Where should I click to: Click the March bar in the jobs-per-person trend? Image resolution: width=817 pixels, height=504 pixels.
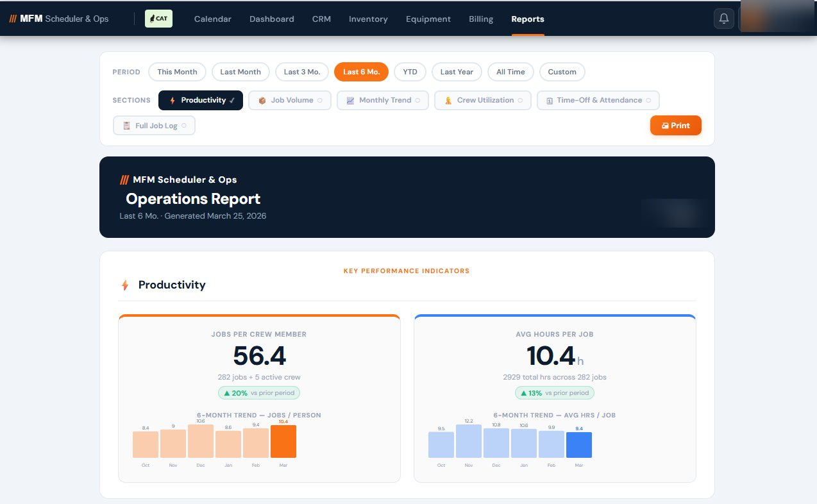click(x=283, y=441)
